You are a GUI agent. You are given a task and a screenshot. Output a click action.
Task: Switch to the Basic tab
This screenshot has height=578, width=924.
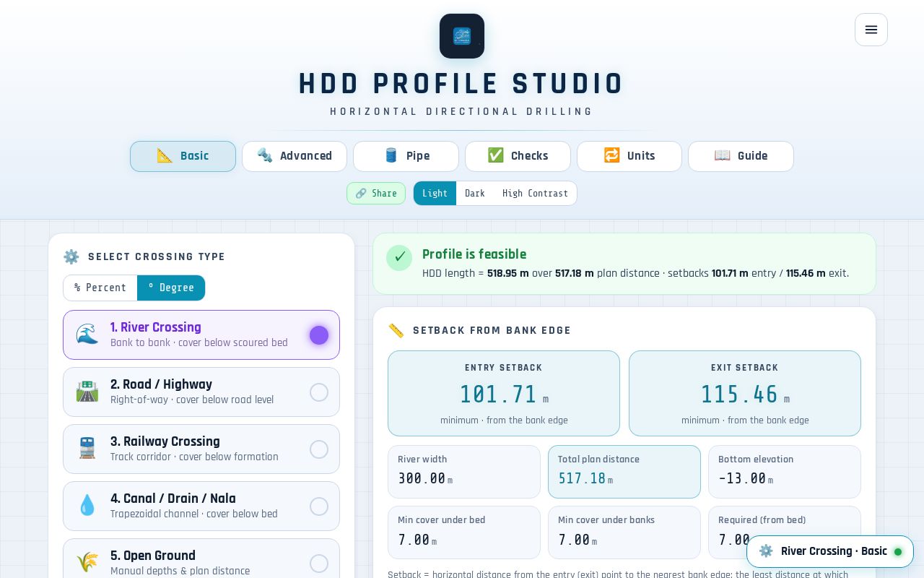click(183, 156)
